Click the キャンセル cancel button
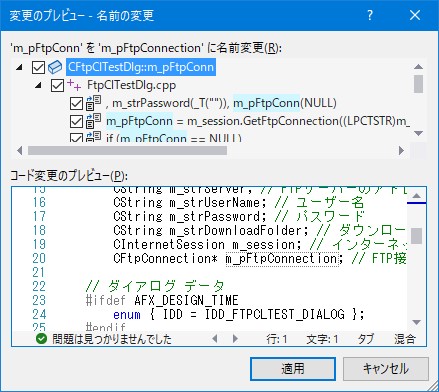This screenshot has height=392, width=439. [386, 369]
